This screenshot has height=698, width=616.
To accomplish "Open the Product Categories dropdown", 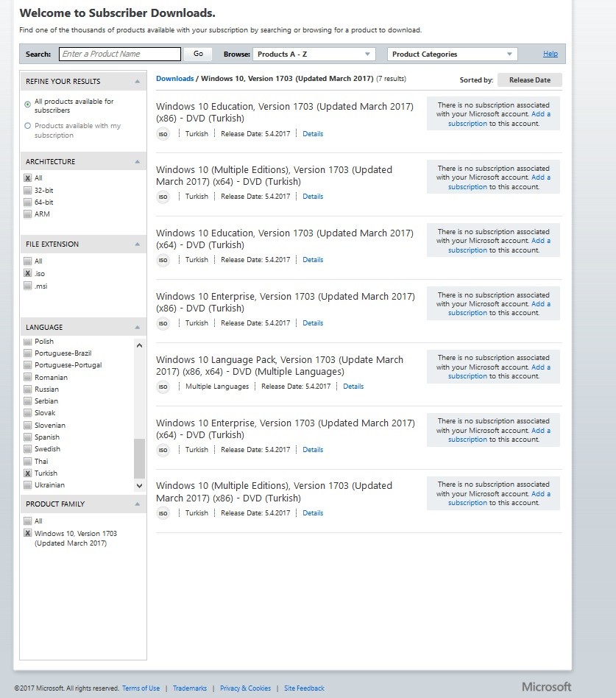I will pos(452,54).
